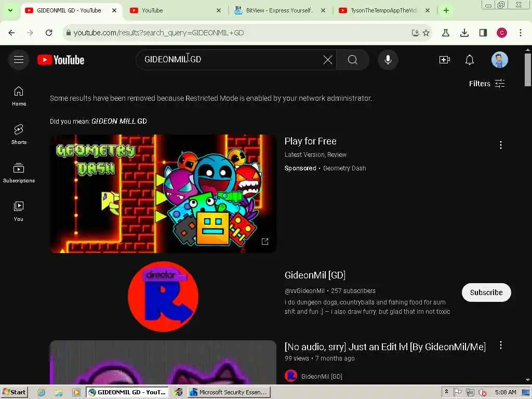Click the YouTube logo
The width and height of the screenshot is (532, 399).
click(61, 60)
